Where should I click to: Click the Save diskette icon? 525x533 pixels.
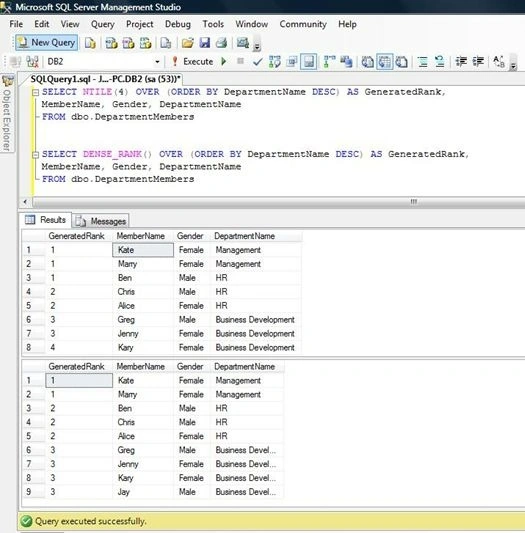[204, 43]
